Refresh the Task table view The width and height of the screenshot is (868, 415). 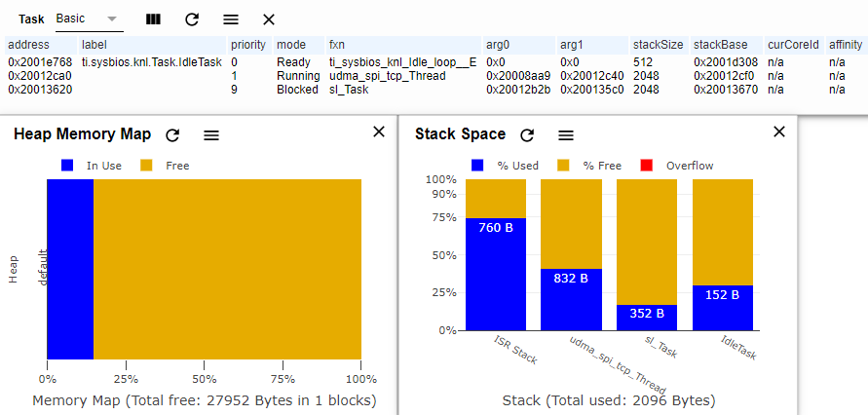(x=192, y=19)
